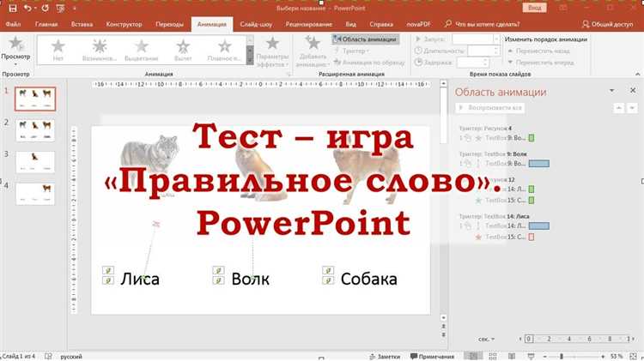Switch to the Вставка tab
The height and width of the screenshot is (361, 644).
pyautogui.click(x=82, y=24)
